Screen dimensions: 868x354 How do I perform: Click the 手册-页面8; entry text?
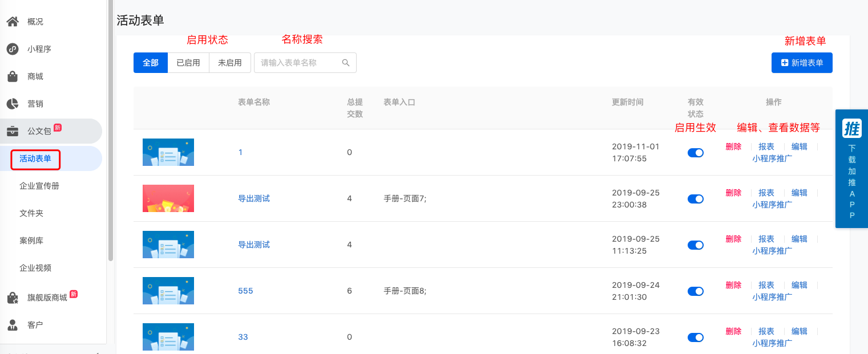(x=405, y=291)
